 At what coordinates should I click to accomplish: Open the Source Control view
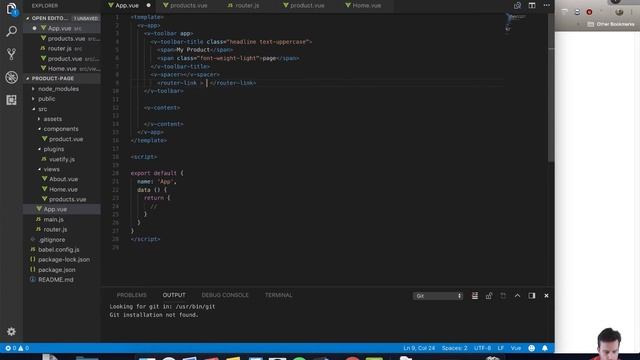(11, 54)
